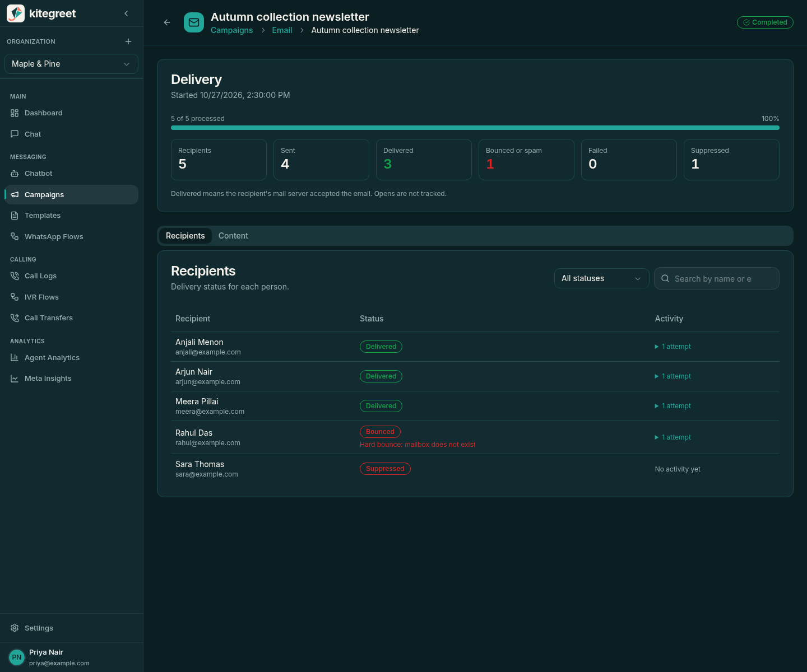Click the Suppressed count card
Screen dimensions: 807x672
coord(731,160)
